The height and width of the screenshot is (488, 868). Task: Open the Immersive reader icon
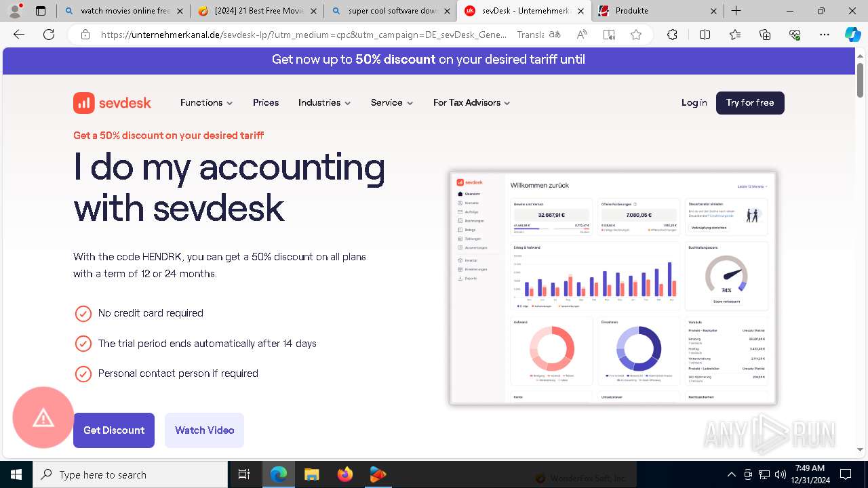point(609,35)
